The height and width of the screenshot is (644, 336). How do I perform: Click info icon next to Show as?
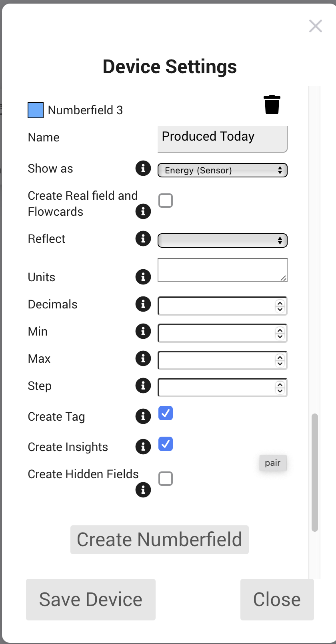click(143, 169)
